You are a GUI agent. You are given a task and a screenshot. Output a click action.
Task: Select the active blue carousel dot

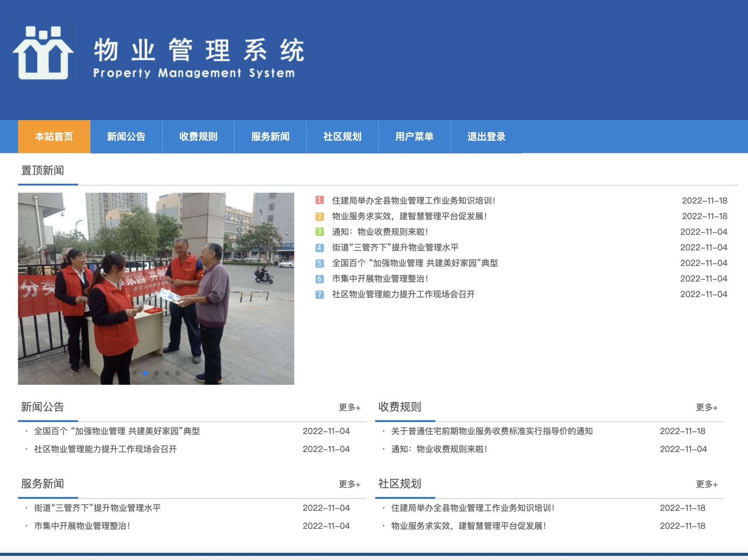click(145, 373)
